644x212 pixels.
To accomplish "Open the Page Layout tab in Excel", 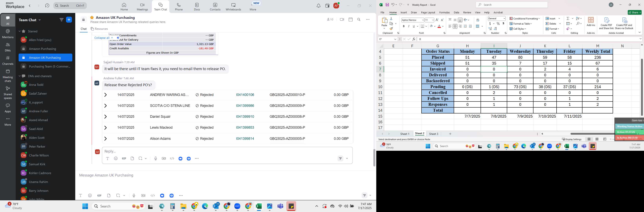I will pyautogui.click(x=428, y=13).
